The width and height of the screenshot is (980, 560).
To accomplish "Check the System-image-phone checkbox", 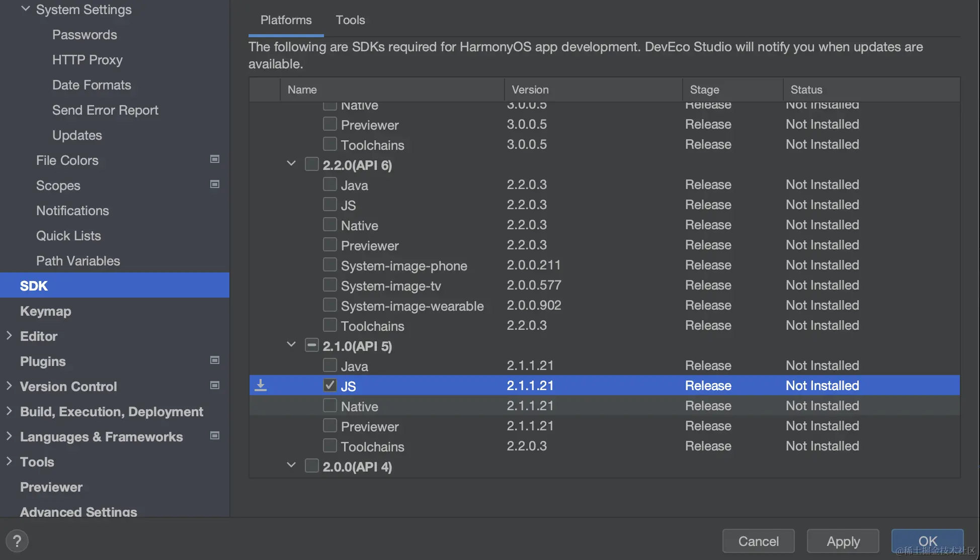I will pyautogui.click(x=330, y=265).
